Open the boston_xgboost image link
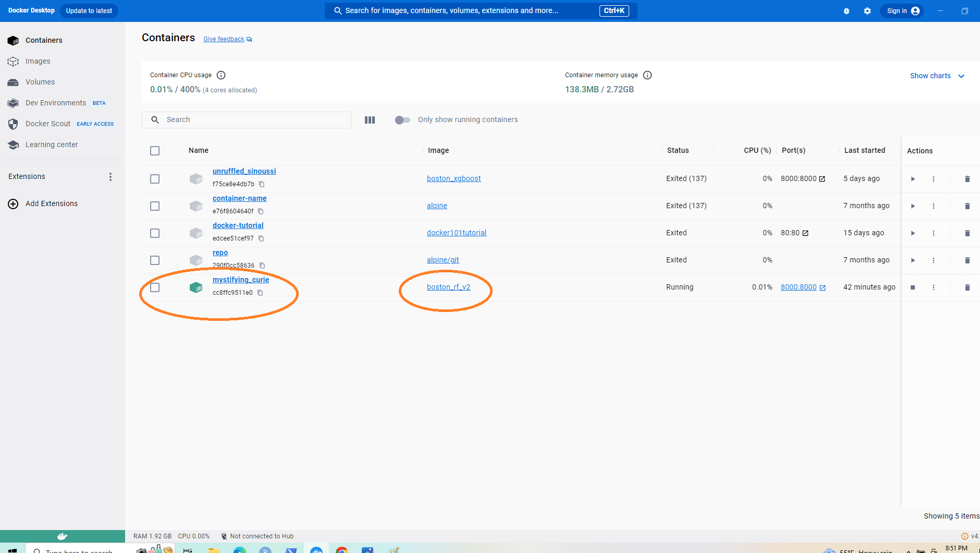Image resolution: width=980 pixels, height=553 pixels. tap(454, 178)
